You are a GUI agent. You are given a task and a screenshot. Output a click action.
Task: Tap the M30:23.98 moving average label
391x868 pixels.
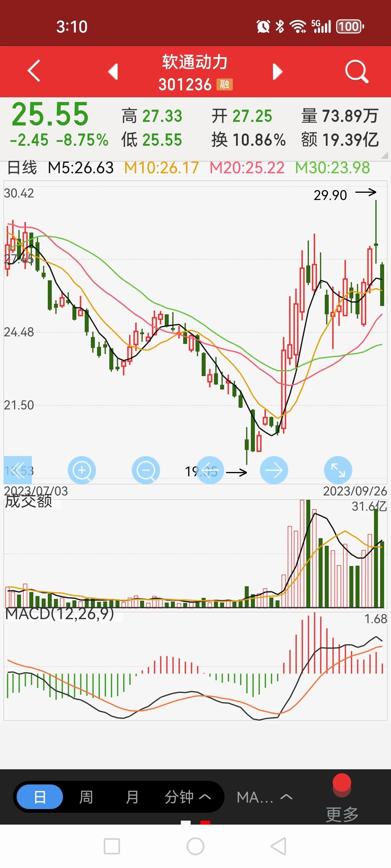(x=332, y=168)
